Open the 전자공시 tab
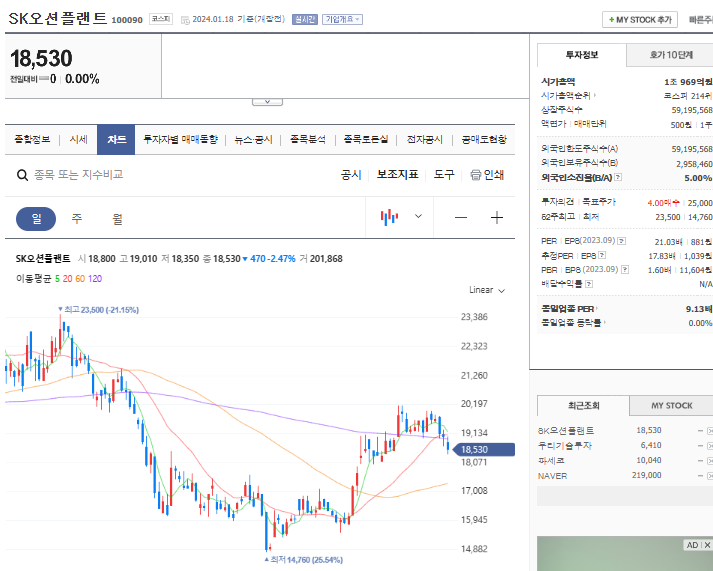Viewport: 713px width, 571px height. 424,140
